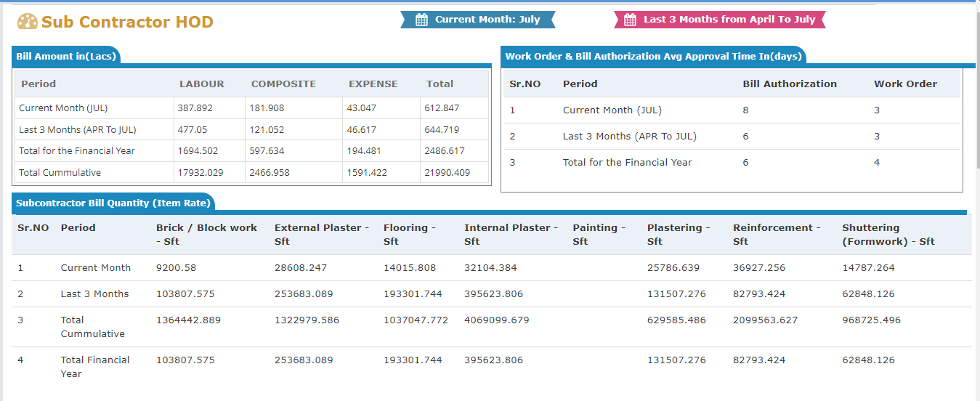980x401 pixels.
Task: Click the Sub Contractor HOD page title
Action: 127,22
